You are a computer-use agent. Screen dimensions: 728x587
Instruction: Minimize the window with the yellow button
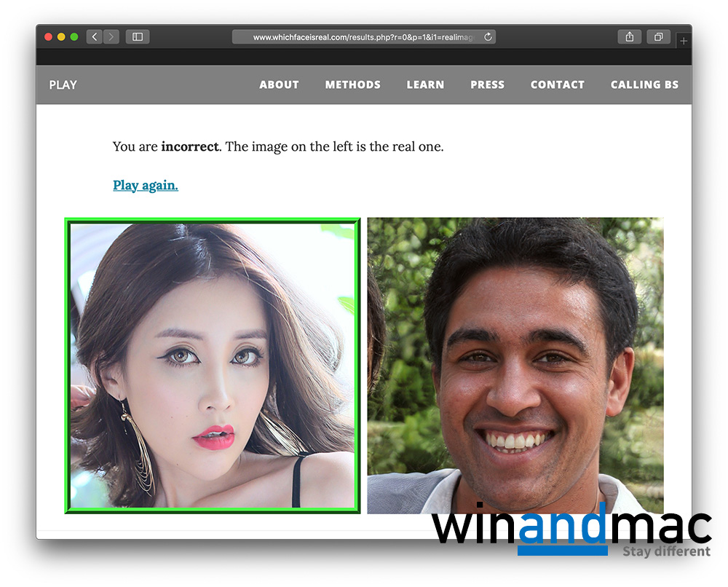point(61,37)
